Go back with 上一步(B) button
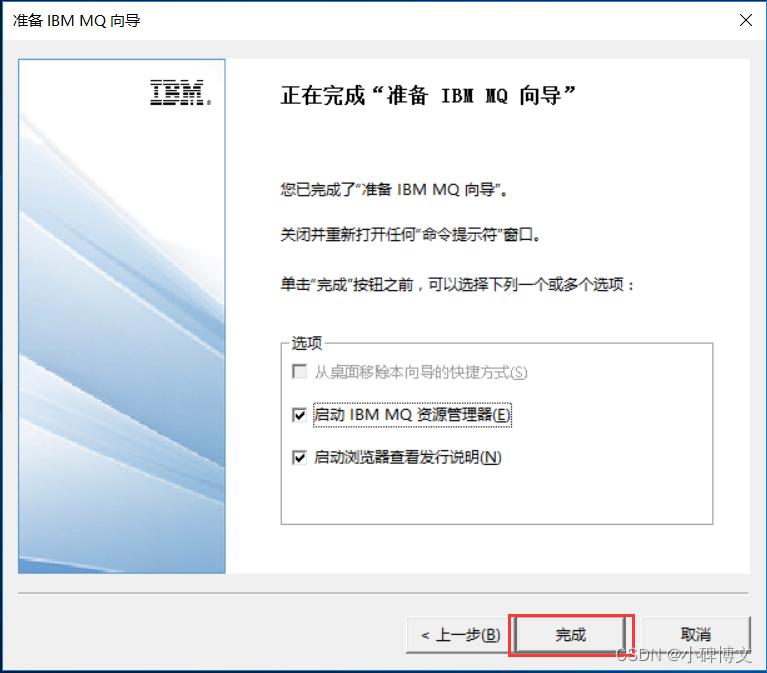This screenshot has width=767, height=673. coord(458,635)
